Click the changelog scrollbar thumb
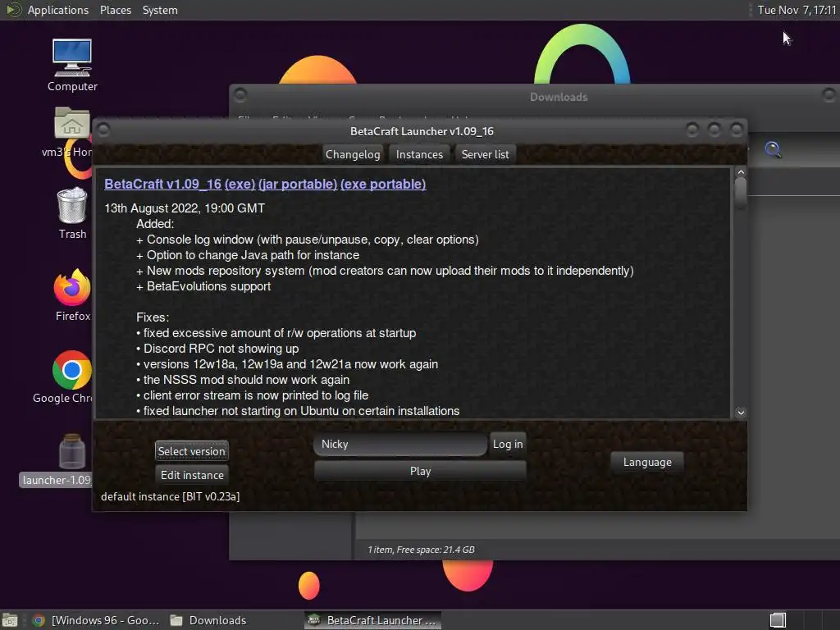The image size is (840, 630). tap(741, 193)
